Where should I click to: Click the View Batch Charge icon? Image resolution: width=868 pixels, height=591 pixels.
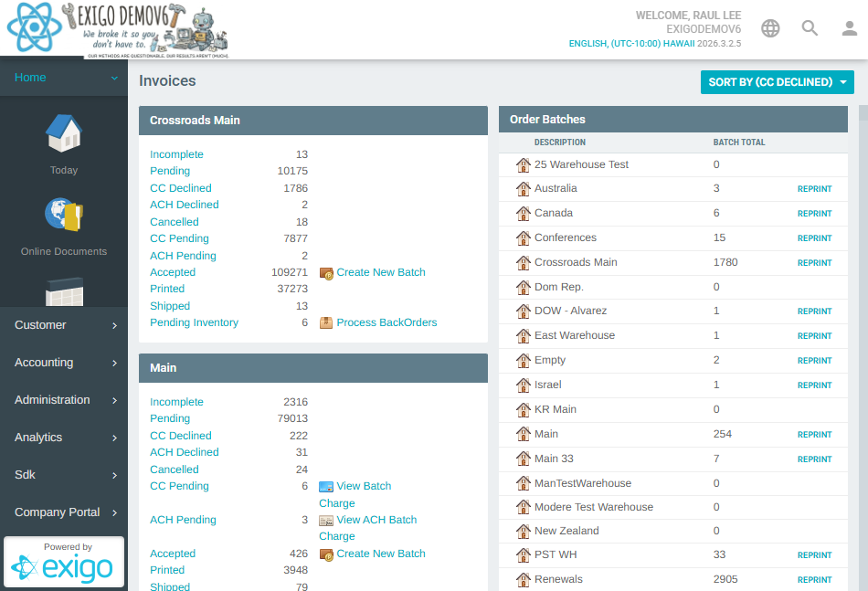[326, 486]
